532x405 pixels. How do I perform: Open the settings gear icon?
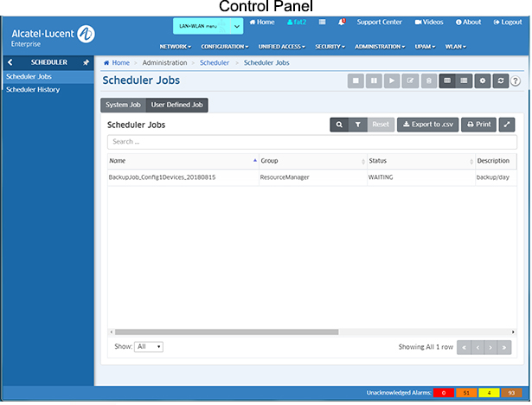(483, 80)
